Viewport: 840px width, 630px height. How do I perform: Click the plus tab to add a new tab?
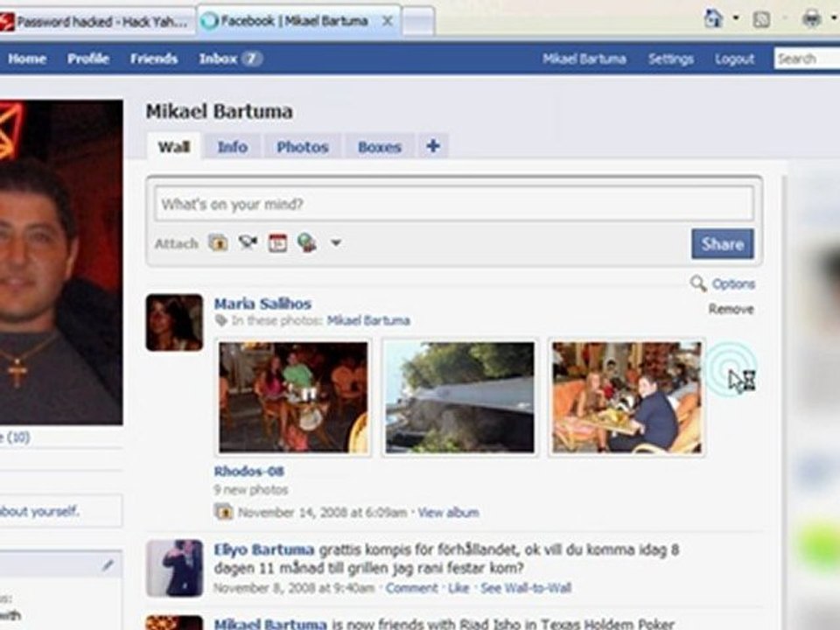click(x=433, y=146)
